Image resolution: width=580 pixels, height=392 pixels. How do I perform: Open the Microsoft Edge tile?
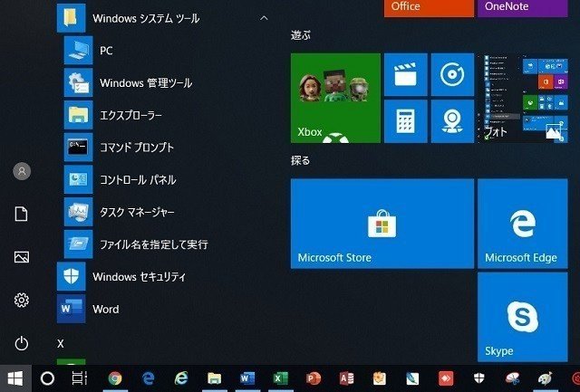pyautogui.click(x=523, y=224)
